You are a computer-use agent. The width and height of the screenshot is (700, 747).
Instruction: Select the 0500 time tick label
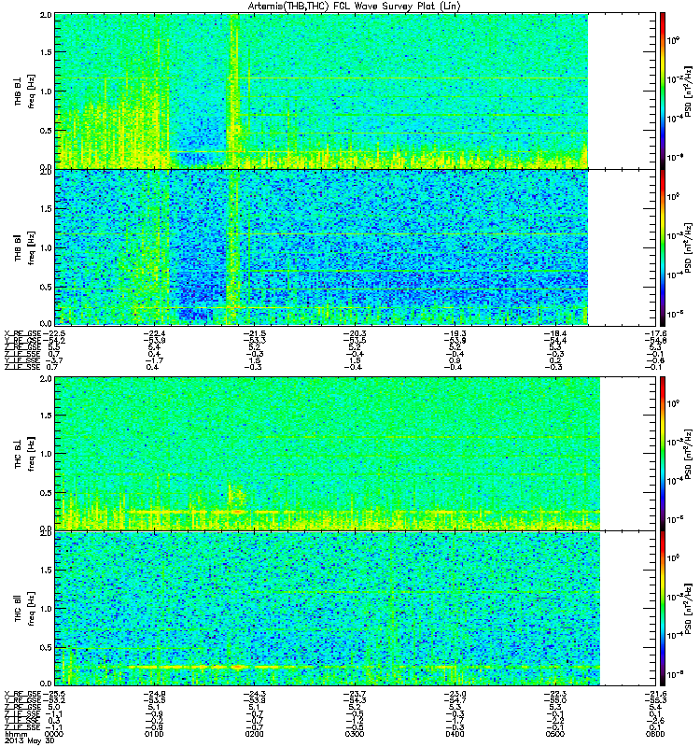(x=554, y=734)
